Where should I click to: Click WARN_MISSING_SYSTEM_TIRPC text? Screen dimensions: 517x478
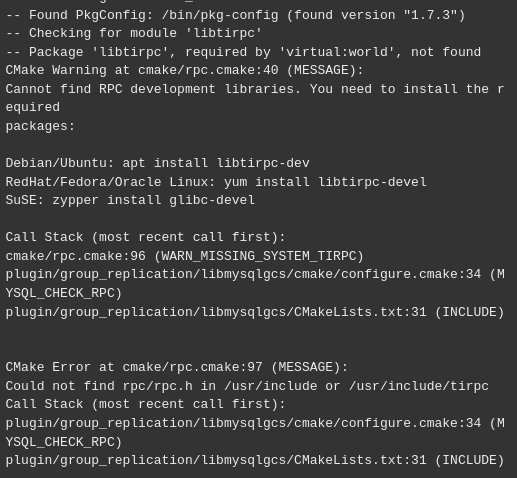tap(259, 256)
